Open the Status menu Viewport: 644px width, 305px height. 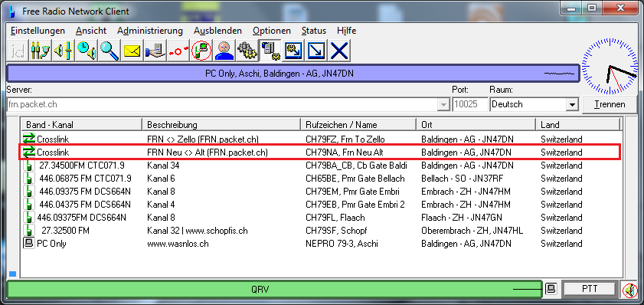click(314, 31)
